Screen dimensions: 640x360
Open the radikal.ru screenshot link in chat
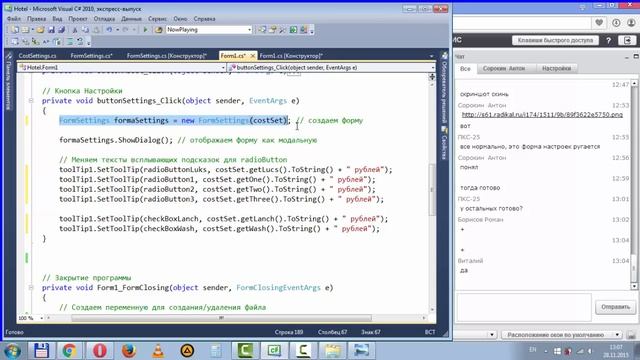(x=542, y=115)
